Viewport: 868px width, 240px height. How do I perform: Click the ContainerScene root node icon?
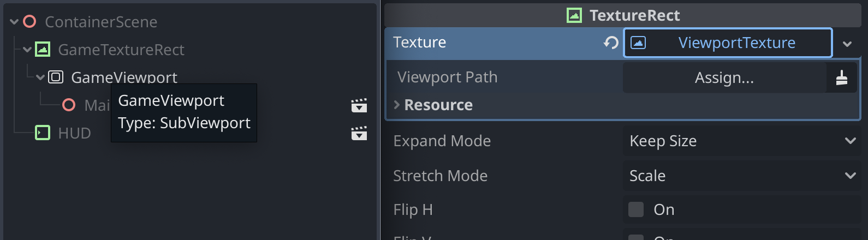pos(29,22)
